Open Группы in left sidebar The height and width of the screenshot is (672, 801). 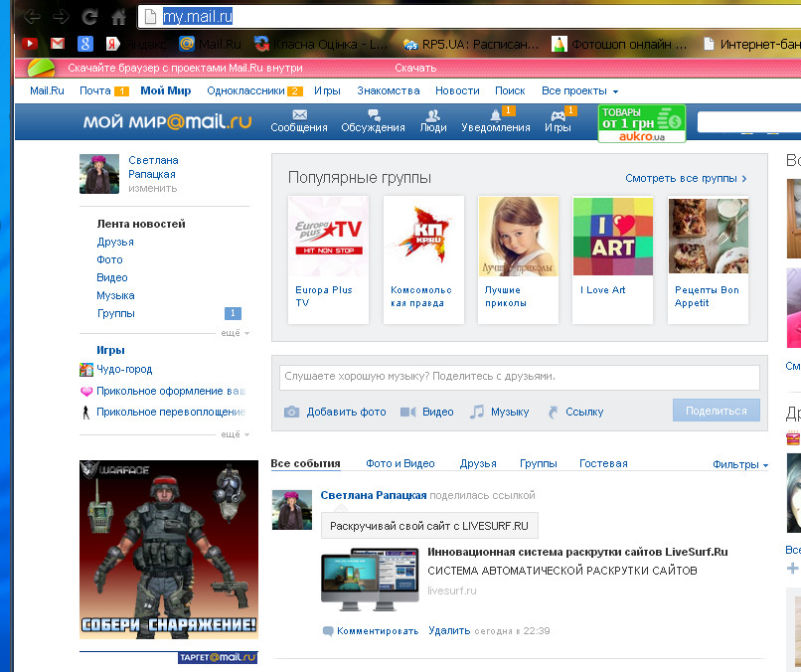coord(116,313)
